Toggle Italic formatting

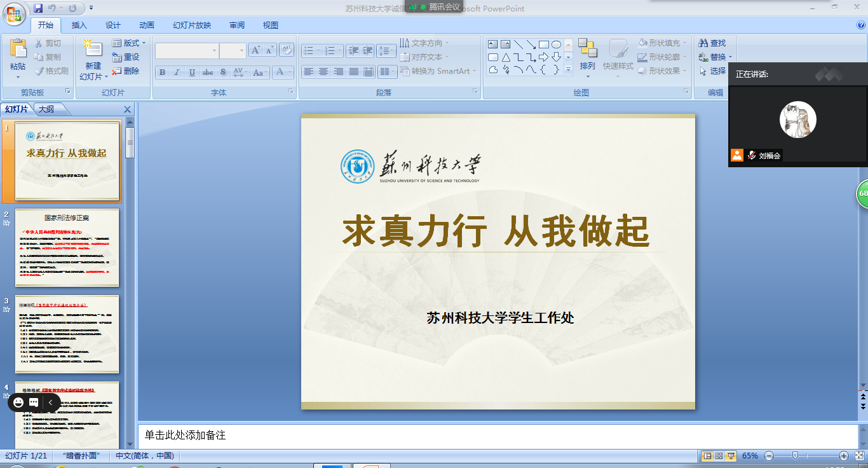[177, 72]
